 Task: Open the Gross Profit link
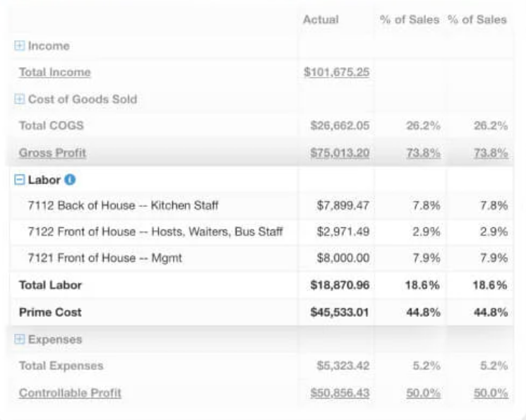53,152
